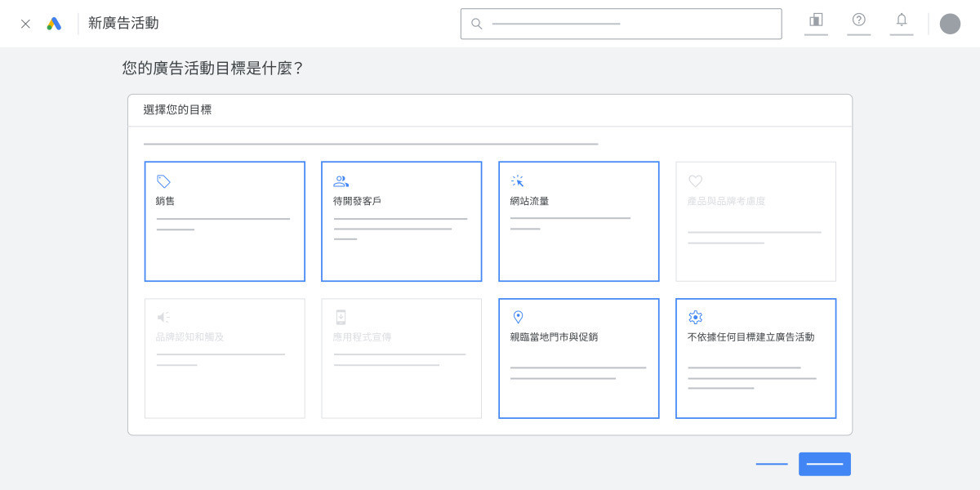Click the 網站流量 cursor click icon
The width and height of the screenshot is (980, 490).
pos(518,181)
